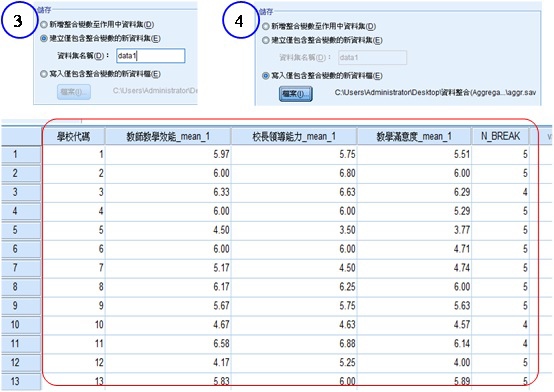Select the unchecked 建立僅包含整合變數的新資料集 radio button

point(266,40)
